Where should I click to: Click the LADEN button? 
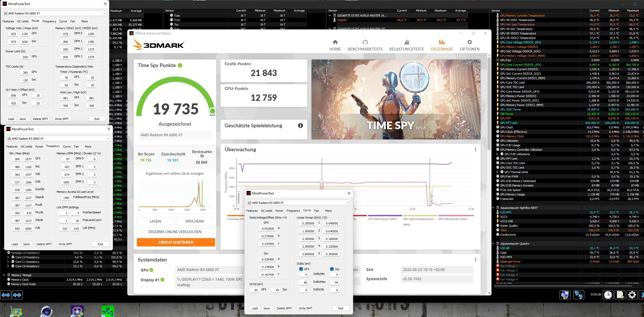pos(155,221)
